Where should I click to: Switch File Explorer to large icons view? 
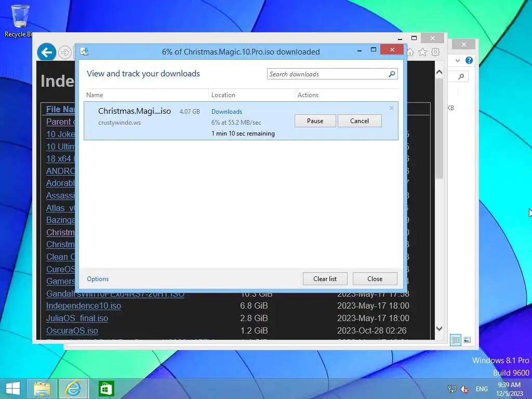coord(467,340)
